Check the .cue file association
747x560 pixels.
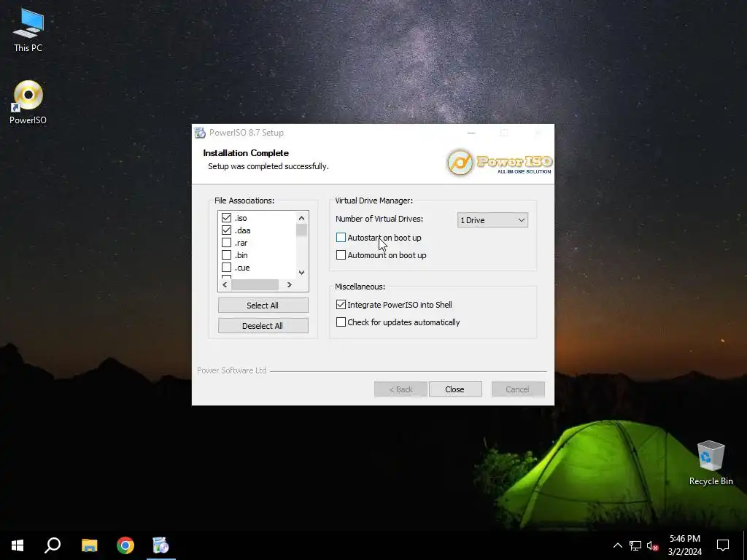click(226, 267)
